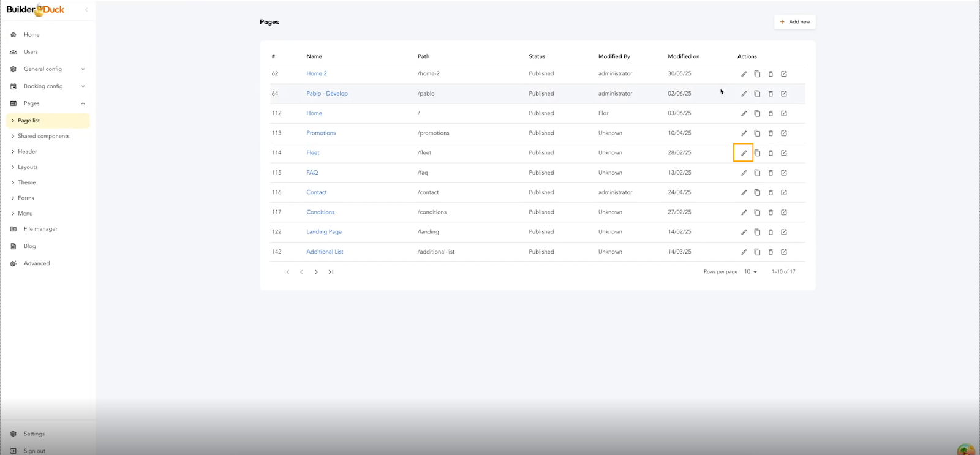Go to next page of results
Image resolution: width=980 pixels, height=455 pixels.
[x=316, y=272]
